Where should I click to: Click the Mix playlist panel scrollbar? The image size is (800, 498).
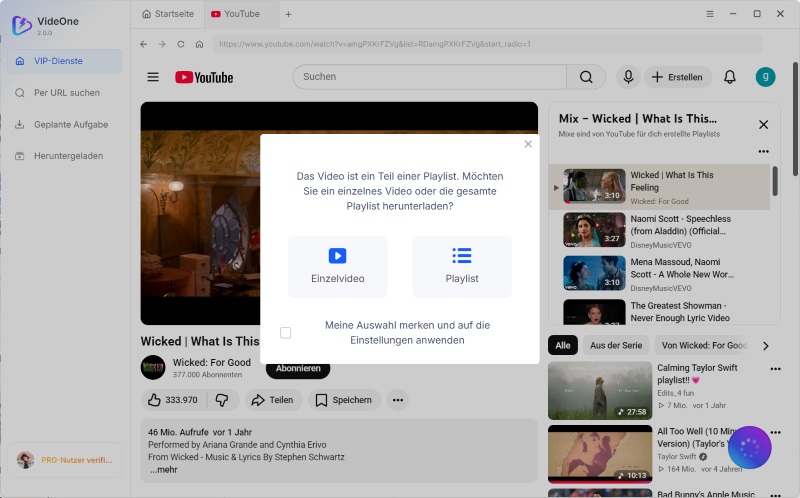tap(775, 181)
